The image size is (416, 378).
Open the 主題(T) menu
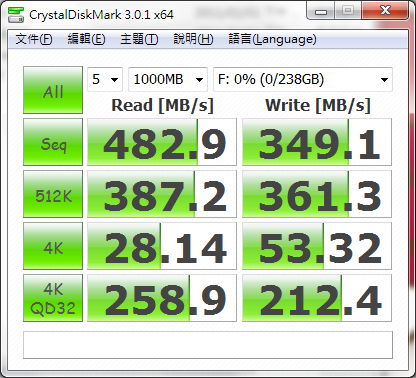139,39
